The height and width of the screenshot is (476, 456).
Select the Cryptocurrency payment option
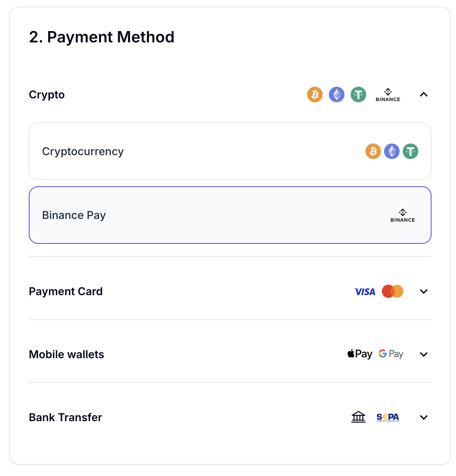pyautogui.click(x=230, y=151)
